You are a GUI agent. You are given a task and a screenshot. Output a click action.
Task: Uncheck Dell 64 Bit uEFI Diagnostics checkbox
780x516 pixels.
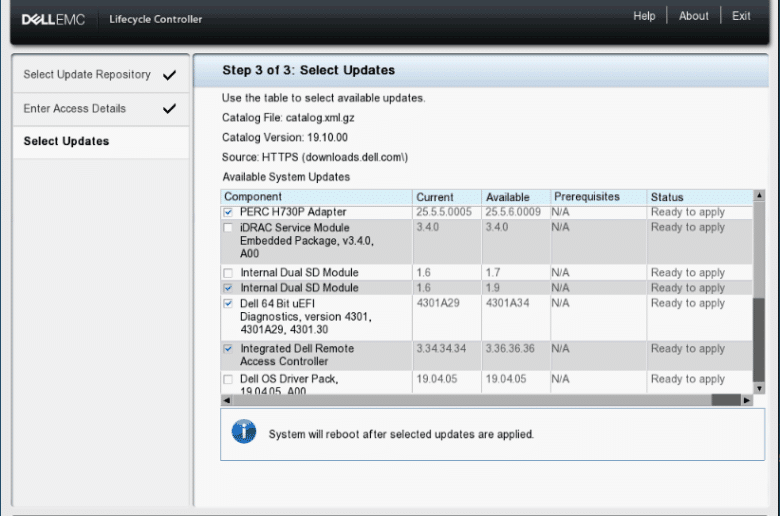228,304
